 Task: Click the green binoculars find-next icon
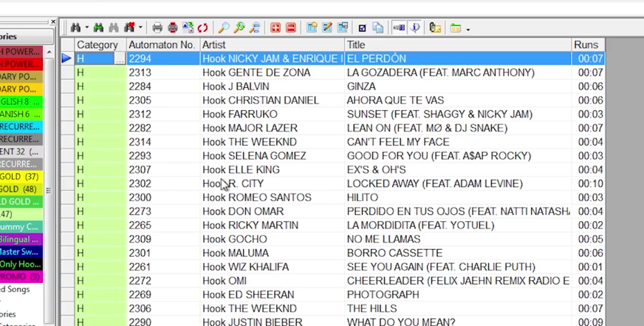click(98, 27)
